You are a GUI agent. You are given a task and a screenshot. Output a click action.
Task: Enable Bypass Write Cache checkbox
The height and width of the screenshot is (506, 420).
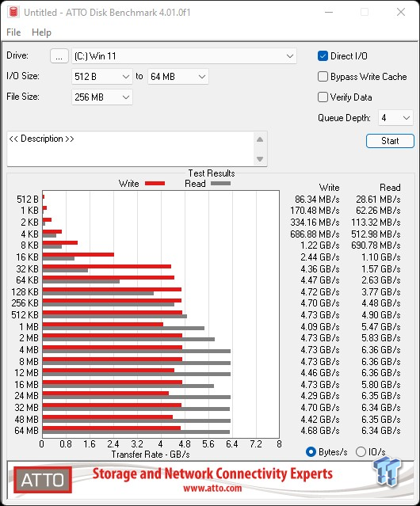(323, 77)
